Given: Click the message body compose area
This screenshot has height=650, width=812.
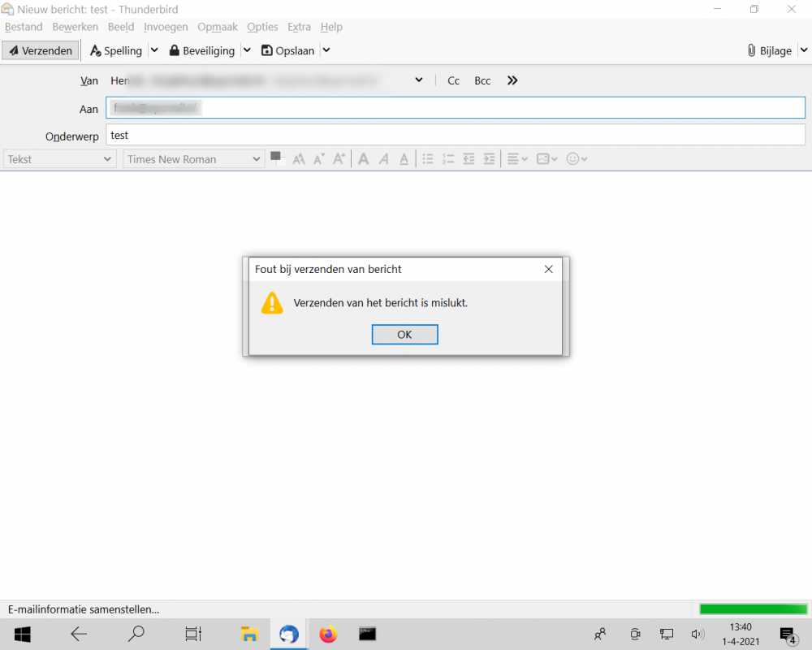Looking at the screenshot, I should coord(406,384).
